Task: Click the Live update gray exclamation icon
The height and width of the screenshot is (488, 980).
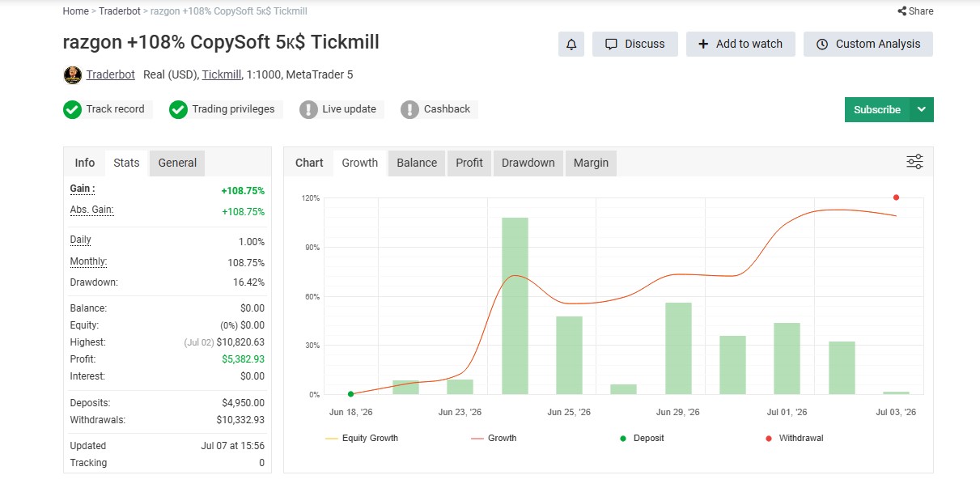Action: [x=308, y=109]
